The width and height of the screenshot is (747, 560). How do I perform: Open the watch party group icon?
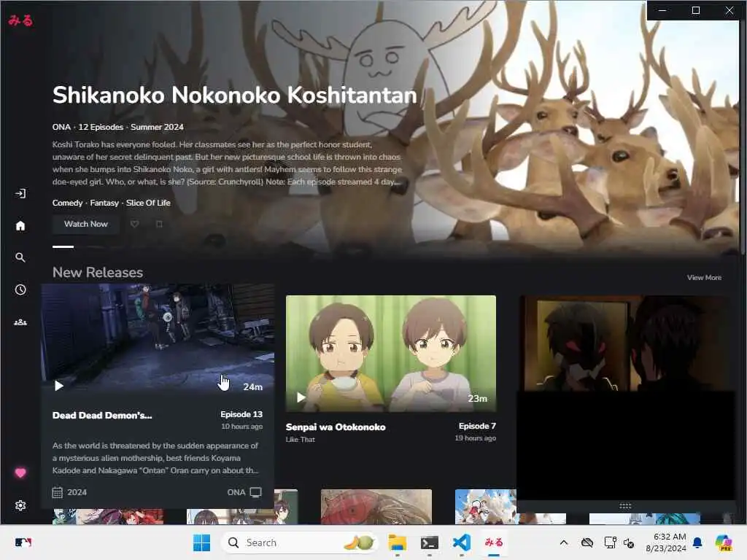point(20,322)
